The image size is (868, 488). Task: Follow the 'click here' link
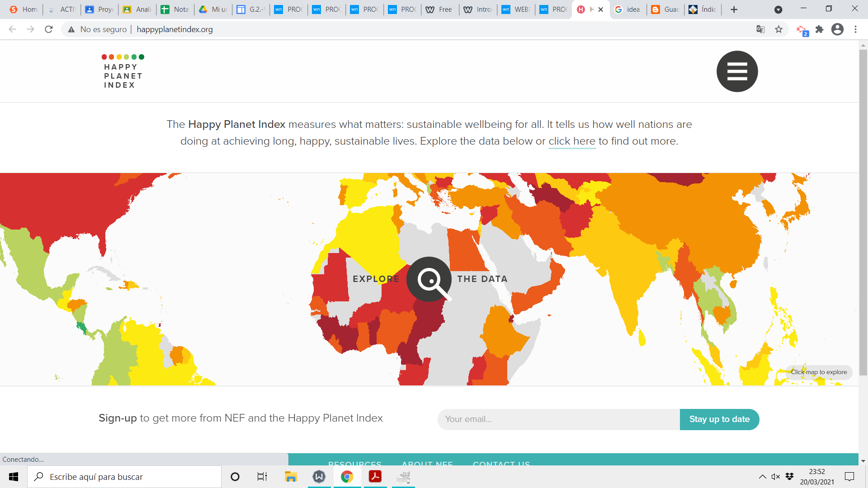click(x=572, y=141)
